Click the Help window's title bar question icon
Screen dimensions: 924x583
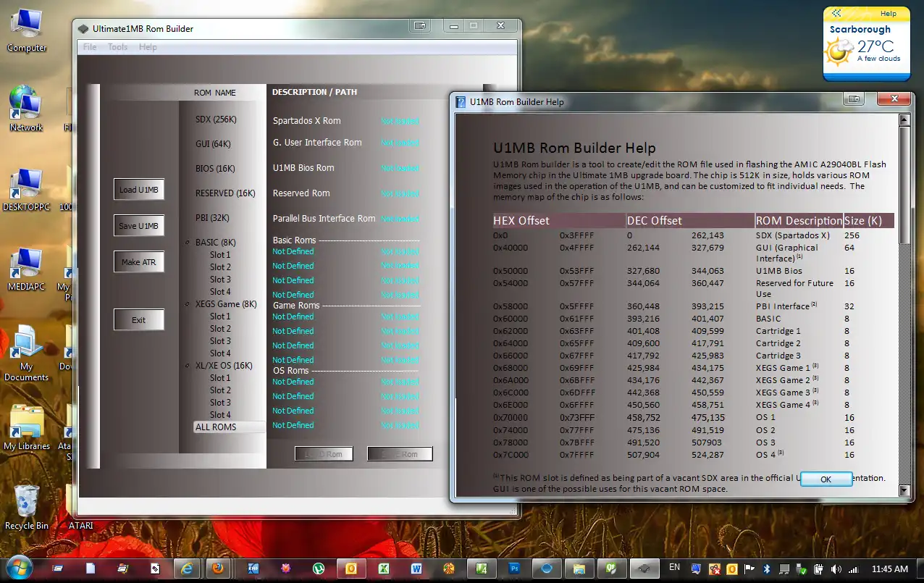(461, 102)
